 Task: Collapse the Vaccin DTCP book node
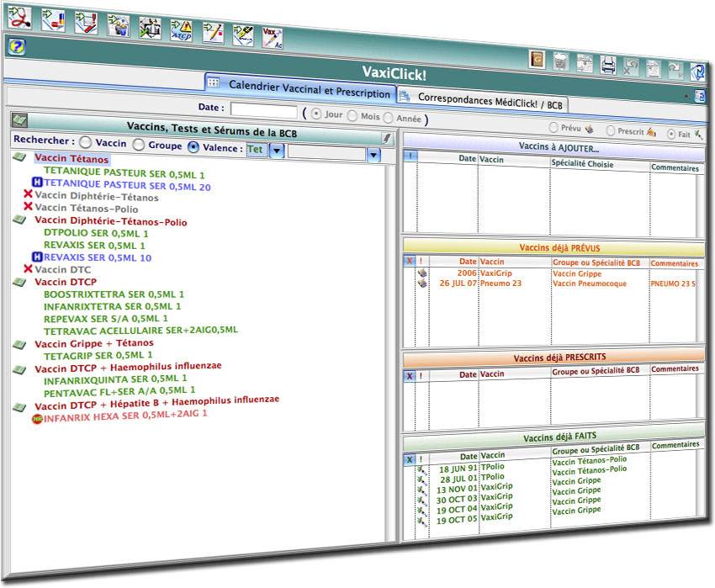coord(19,282)
